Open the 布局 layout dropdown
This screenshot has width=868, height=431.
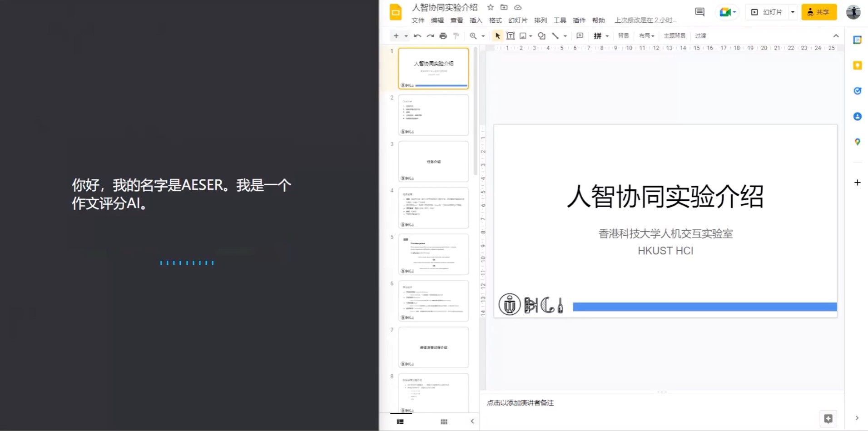646,35
